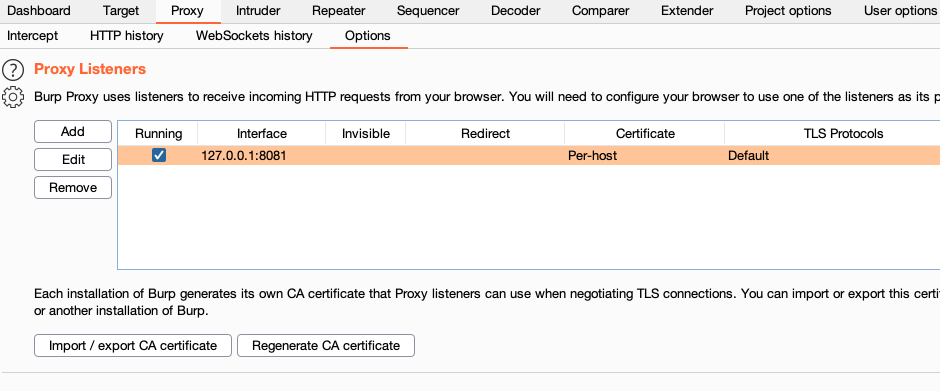Click Regenerate CA certificate button
Screen dimensions: 940x391
(326, 346)
